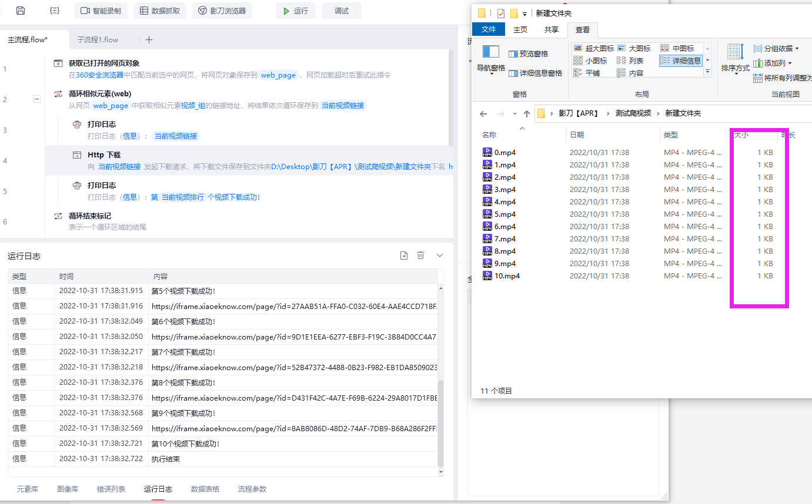The image size is (812, 504).
Task: Start debugging with the 调试 button
Action: pos(341,11)
